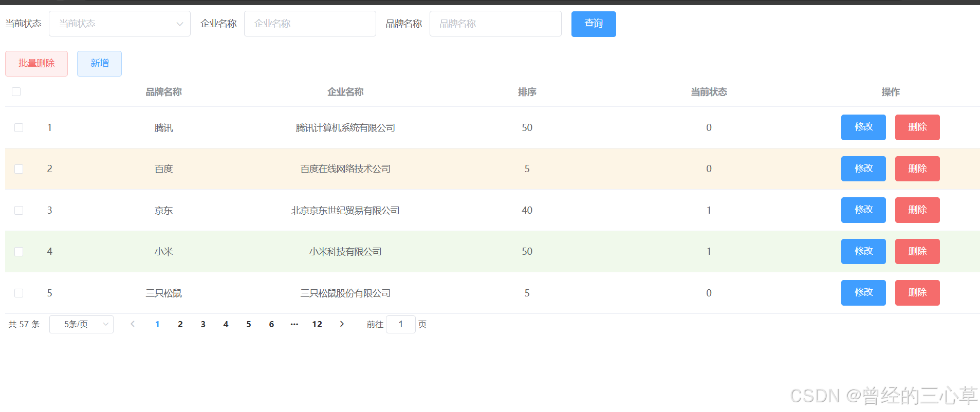This screenshot has height=412, width=980.
Task: Go to page 1 in pagination
Action: coord(157,324)
